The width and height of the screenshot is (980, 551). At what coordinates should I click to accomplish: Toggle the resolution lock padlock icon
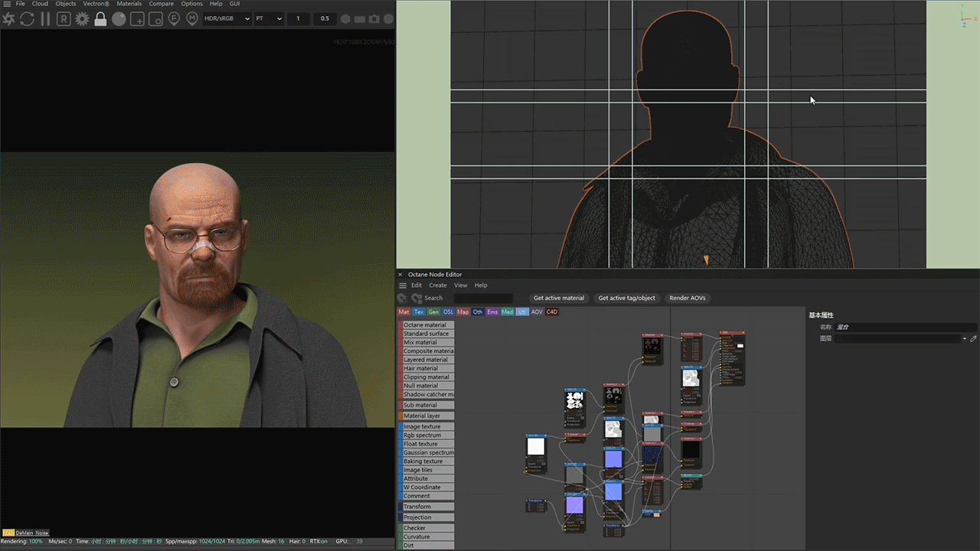[x=100, y=18]
